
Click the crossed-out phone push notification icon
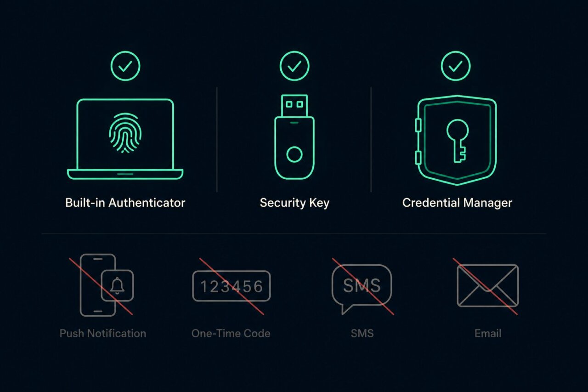[x=102, y=285]
